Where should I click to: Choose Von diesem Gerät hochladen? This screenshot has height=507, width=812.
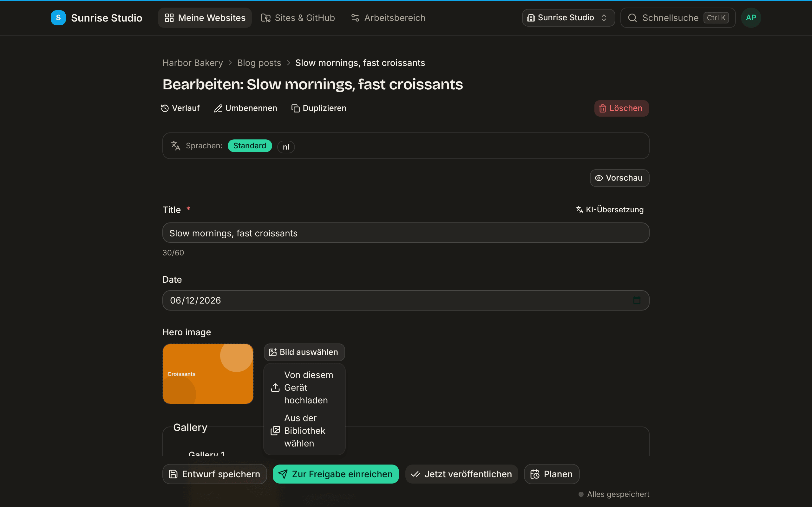click(x=304, y=388)
